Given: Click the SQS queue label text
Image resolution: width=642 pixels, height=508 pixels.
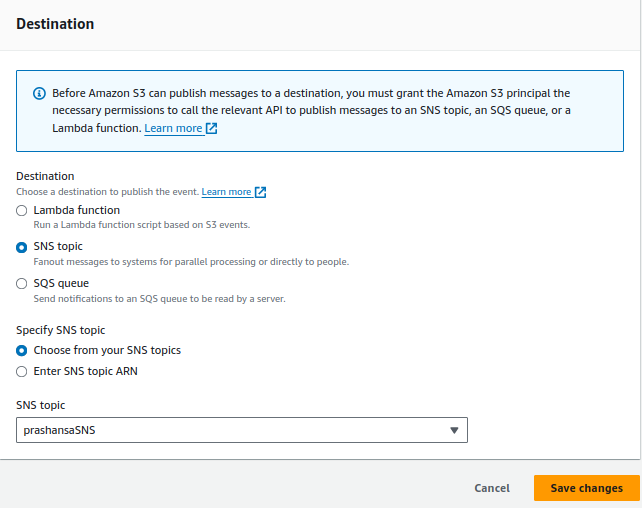Looking at the screenshot, I should 61,283.
